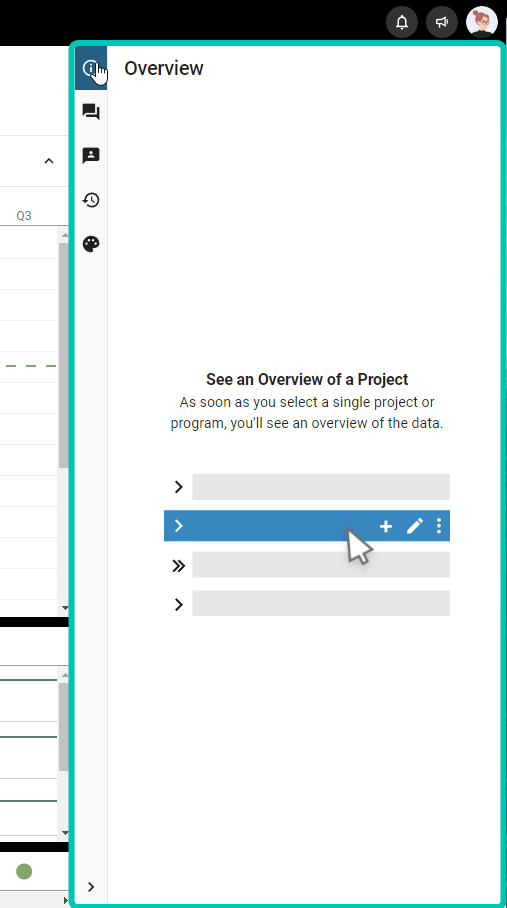Open the Overview info tab icon
The height and width of the screenshot is (908, 507).
[91, 68]
